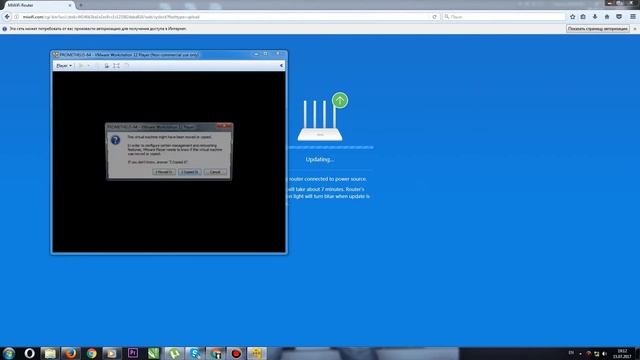
Task: Click the Unity mode icon in VMware toolbar
Action: [x=127, y=66]
